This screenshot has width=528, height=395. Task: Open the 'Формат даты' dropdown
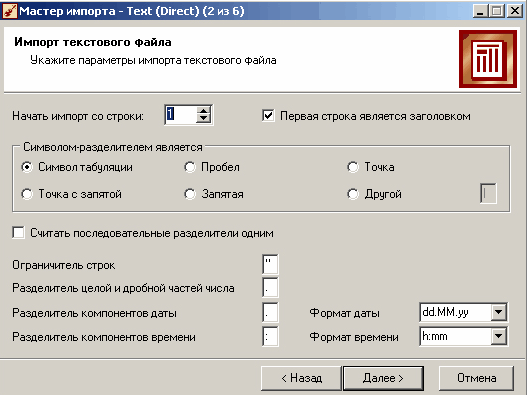pyautogui.click(x=498, y=312)
